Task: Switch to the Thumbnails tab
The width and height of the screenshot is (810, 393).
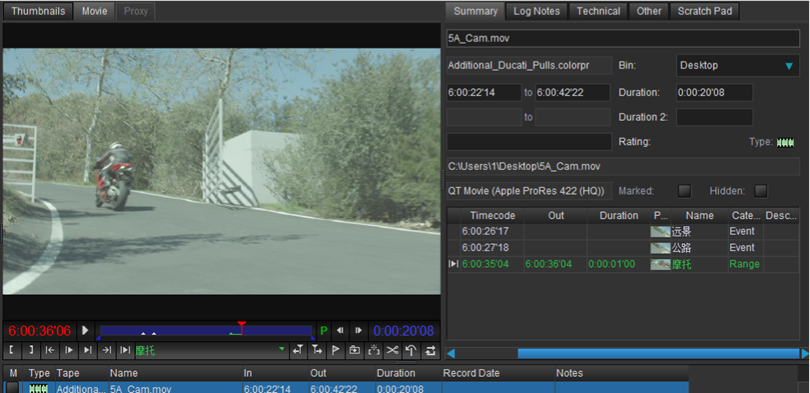Action: 38,11
